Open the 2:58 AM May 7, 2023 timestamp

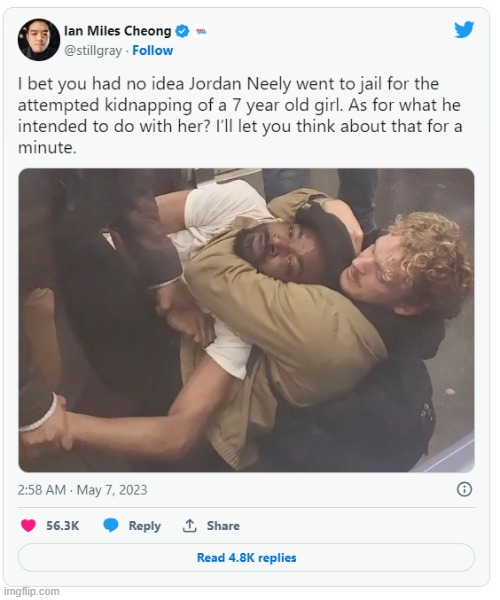pyautogui.click(x=83, y=490)
